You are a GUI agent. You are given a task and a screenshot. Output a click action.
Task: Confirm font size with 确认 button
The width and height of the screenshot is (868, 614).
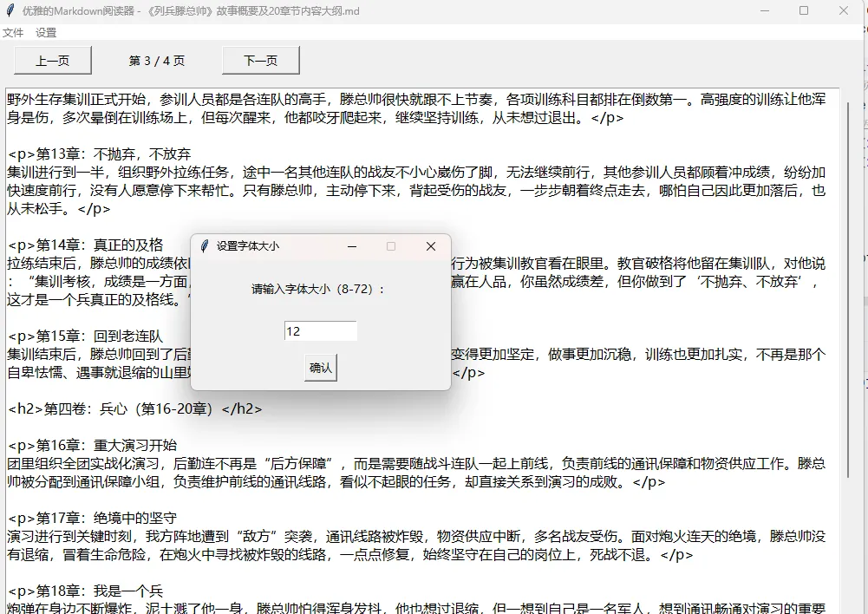[321, 368]
